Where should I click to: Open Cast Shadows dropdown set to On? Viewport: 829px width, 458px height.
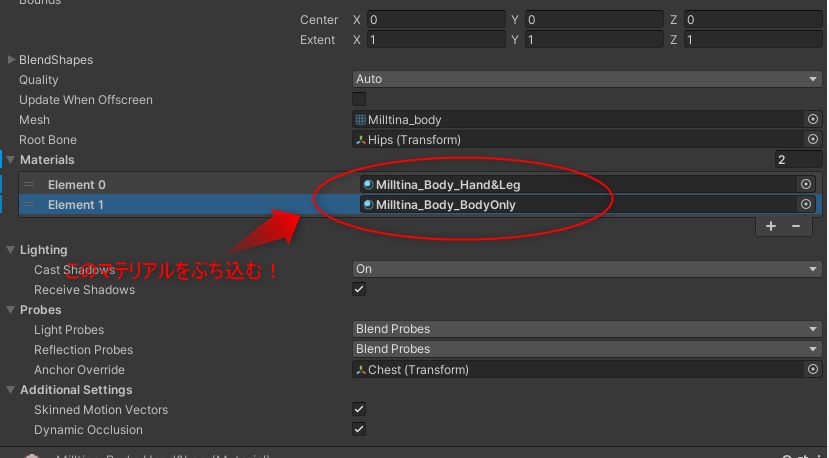tap(587, 269)
